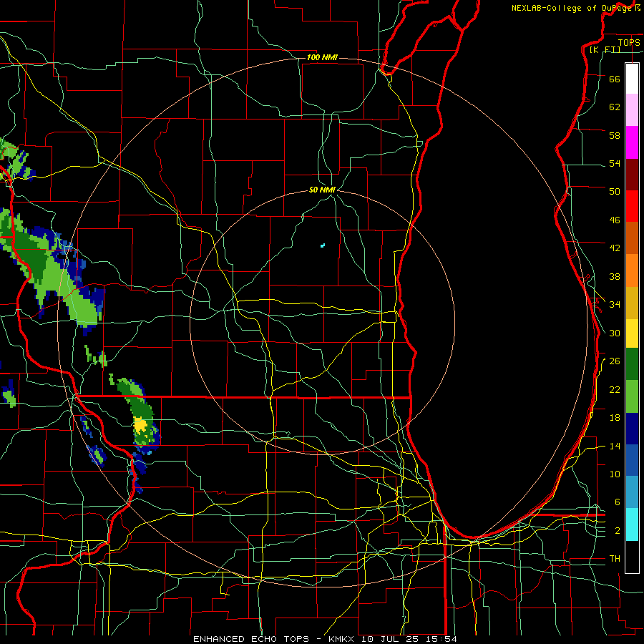The height and width of the screenshot is (644, 644).
Task: Click the "18" legend value
Action: pos(615,418)
